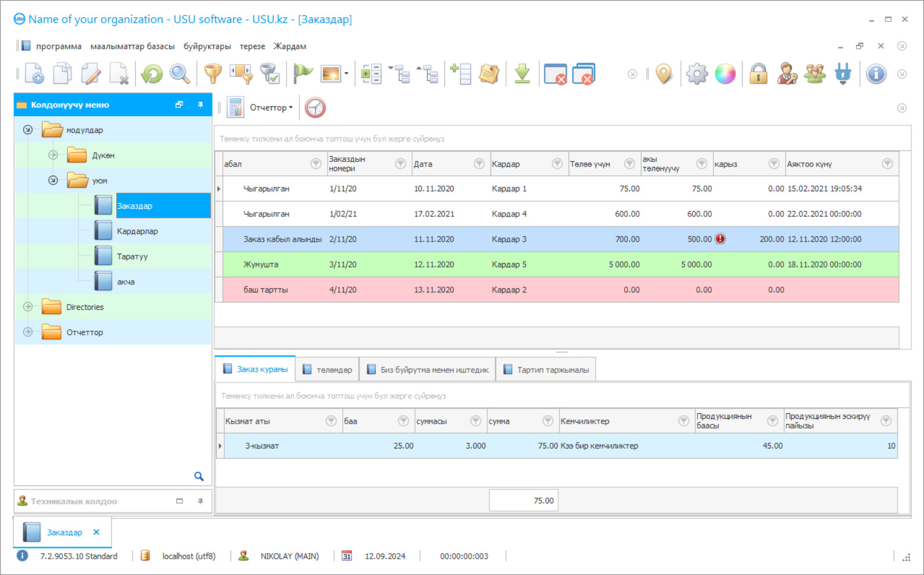The height and width of the screenshot is (575, 924).
Task: Click the yellow sticky notes icon
Action: [489, 74]
